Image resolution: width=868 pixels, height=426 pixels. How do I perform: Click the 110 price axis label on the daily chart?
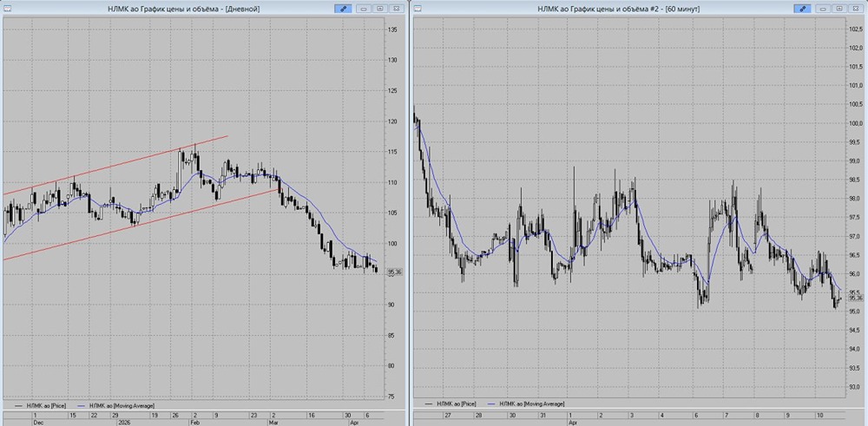392,182
